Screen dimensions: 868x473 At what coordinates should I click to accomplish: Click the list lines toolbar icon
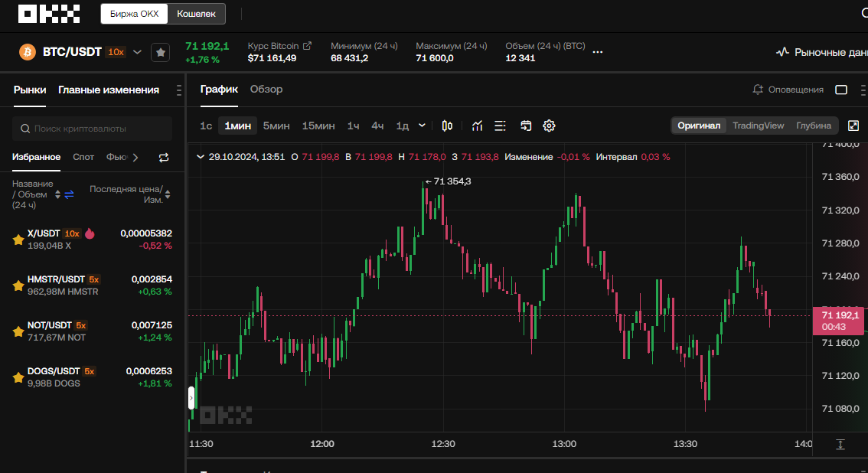(500, 126)
